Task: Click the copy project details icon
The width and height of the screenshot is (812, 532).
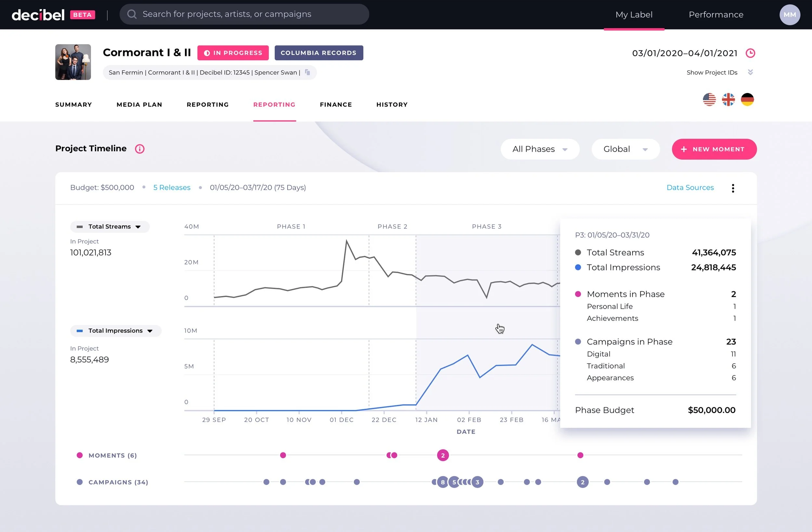Action: pos(307,72)
